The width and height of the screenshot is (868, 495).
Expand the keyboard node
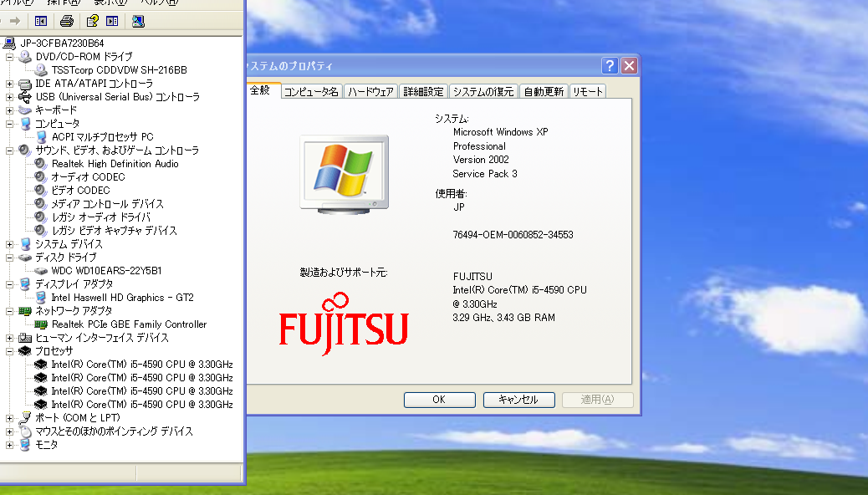click(x=9, y=110)
